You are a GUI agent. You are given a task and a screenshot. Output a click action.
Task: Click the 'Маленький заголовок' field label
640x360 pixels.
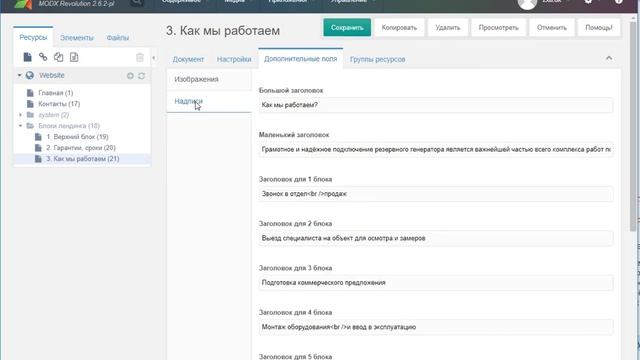pyautogui.click(x=294, y=135)
